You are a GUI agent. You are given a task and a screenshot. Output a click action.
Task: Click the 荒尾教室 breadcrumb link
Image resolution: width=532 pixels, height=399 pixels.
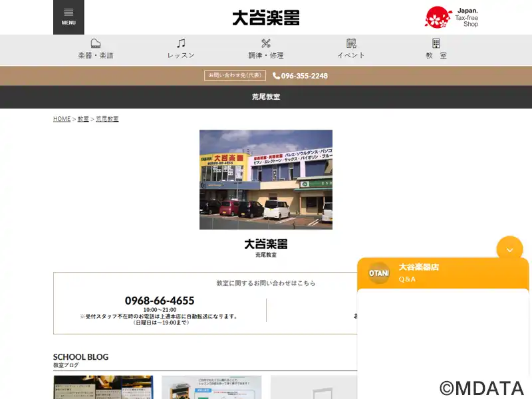coord(107,119)
